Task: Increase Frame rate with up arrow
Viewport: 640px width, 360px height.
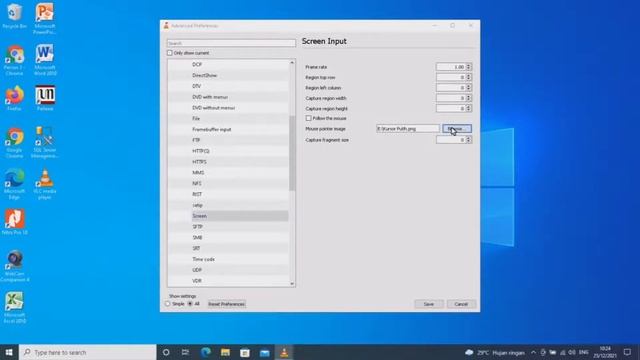Action: 469,65
